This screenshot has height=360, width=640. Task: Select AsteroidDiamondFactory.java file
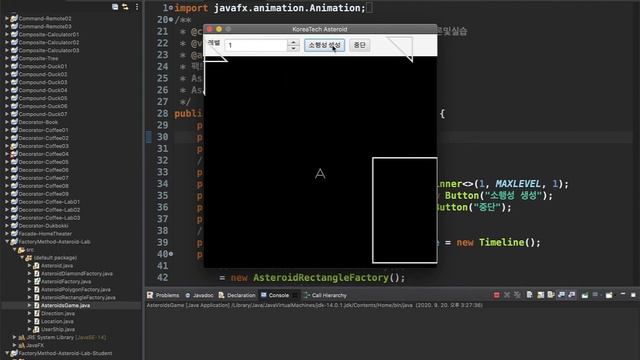coord(77,274)
